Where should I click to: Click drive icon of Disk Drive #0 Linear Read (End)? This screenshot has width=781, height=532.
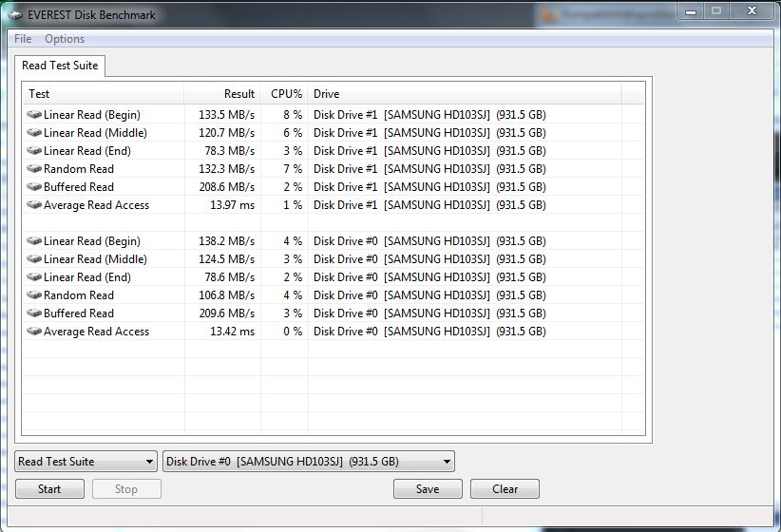click(x=34, y=277)
